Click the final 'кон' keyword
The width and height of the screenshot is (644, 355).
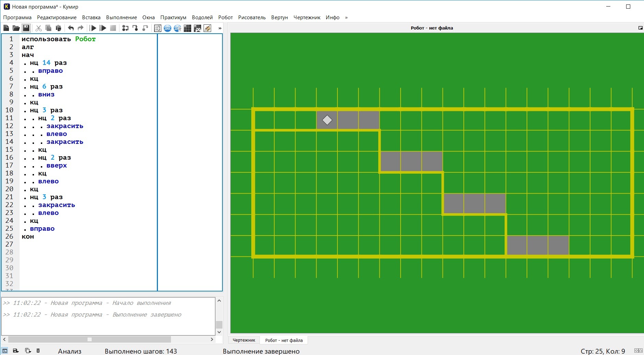tap(28, 237)
